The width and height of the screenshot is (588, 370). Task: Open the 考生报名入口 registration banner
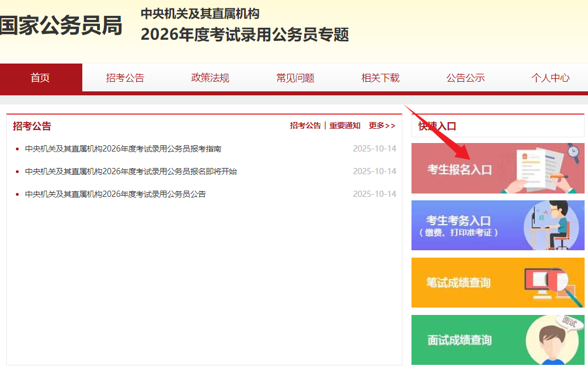tap(460, 169)
